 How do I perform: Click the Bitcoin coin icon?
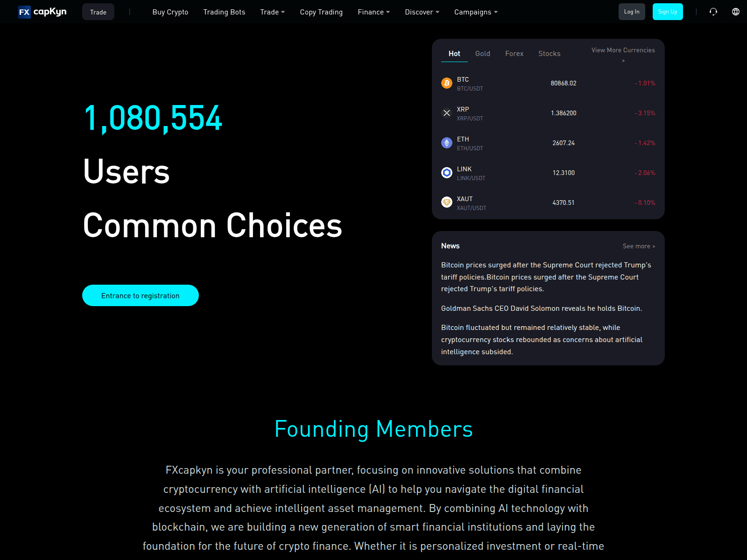[x=447, y=83]
